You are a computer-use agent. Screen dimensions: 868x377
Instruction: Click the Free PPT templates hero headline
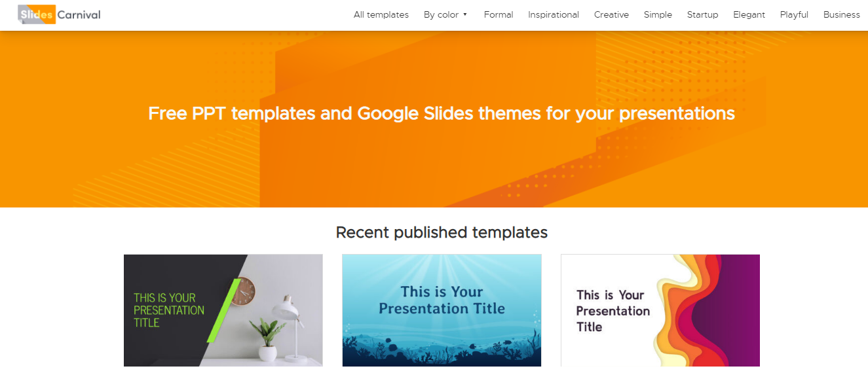pyautogui.click(x=441, y=113)
